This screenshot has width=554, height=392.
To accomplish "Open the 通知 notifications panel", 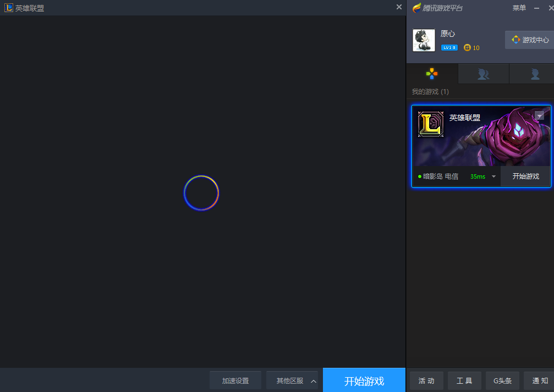I will [540, 380].
